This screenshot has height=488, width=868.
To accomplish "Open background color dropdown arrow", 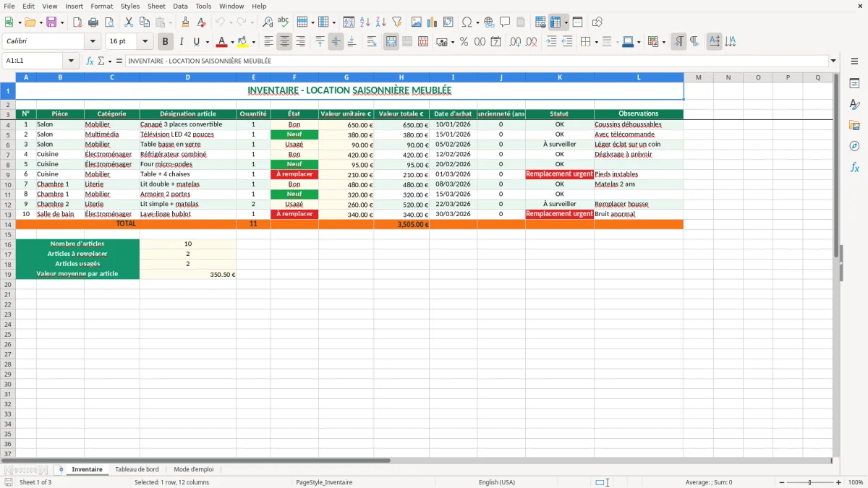I will pos(253,42).
